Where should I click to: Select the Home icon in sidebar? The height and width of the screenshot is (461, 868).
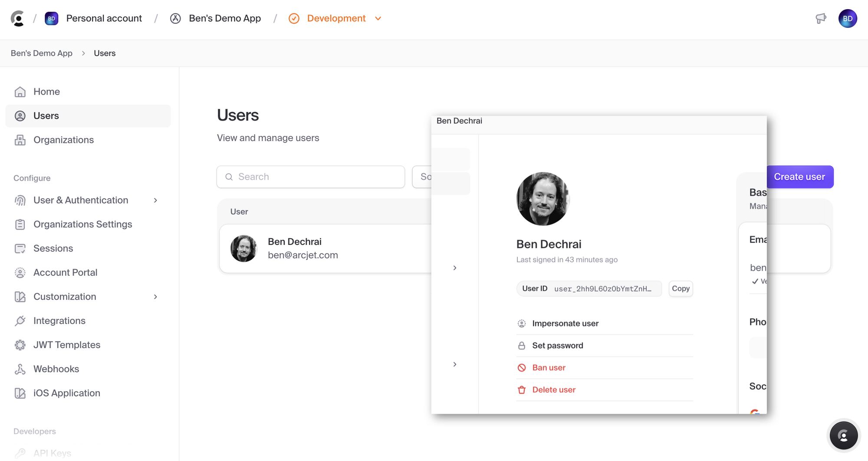click(20, 92)
